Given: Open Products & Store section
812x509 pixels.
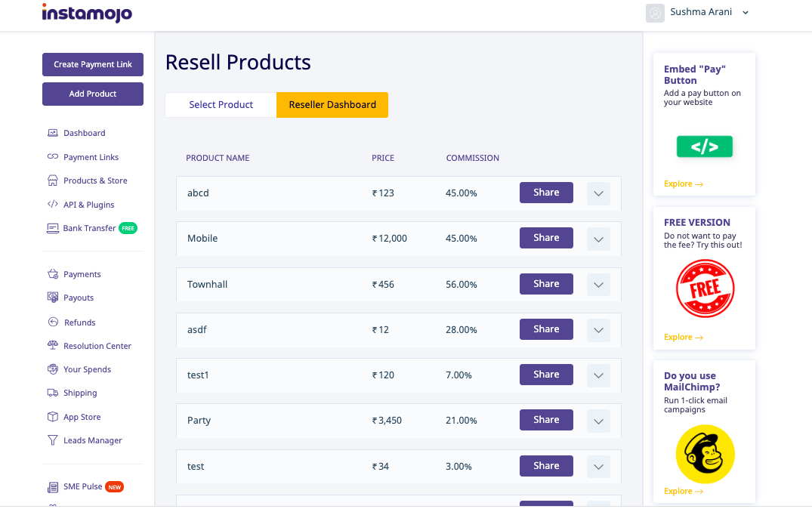Looking at the screenshot, I should tap(94, 180).
